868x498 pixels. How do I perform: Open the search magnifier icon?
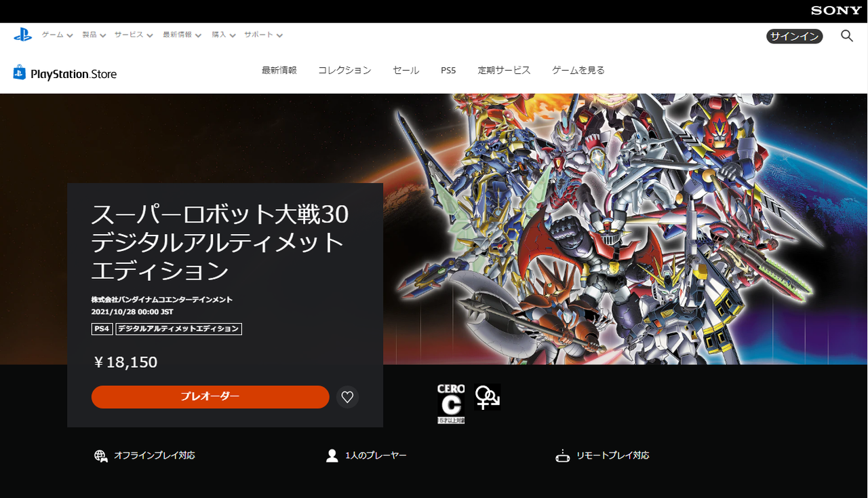point(847,36)
